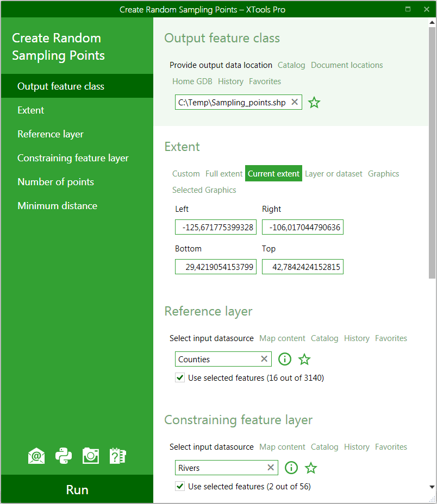Clear the Sampling_points.shp output path
437x504 pixels.
pos(295,102)
